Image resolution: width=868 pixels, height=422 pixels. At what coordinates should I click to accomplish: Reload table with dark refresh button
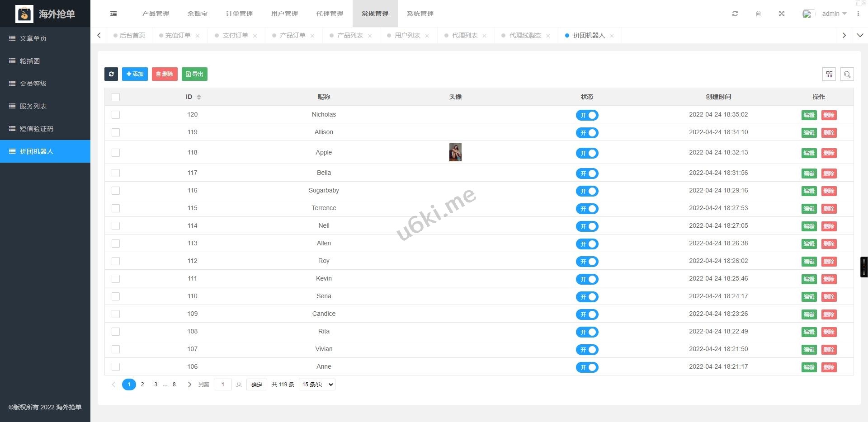tap(111, 74)
